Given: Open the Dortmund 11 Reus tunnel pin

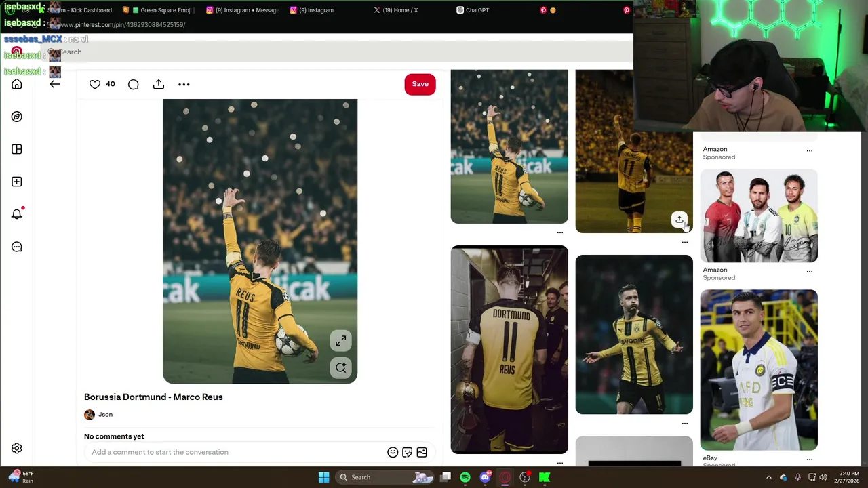Looking at the screenshot, I should point(509,350).
